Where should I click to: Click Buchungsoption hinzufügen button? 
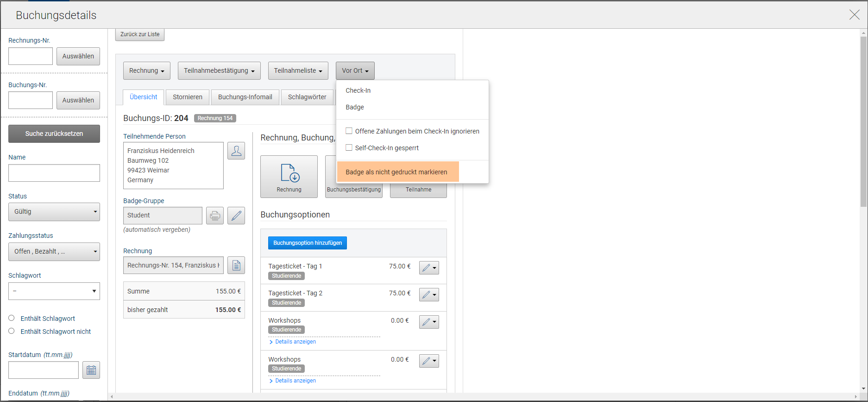click(x=308, y=243)
